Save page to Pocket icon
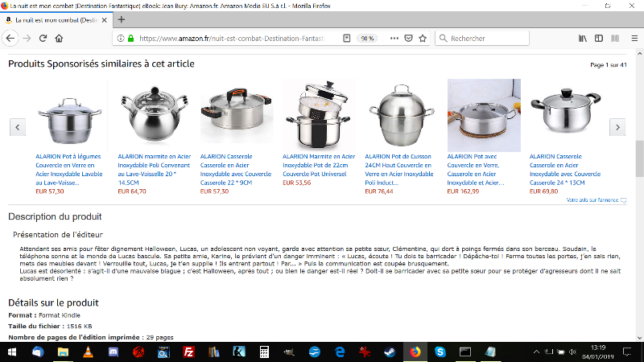 (408, 38)
